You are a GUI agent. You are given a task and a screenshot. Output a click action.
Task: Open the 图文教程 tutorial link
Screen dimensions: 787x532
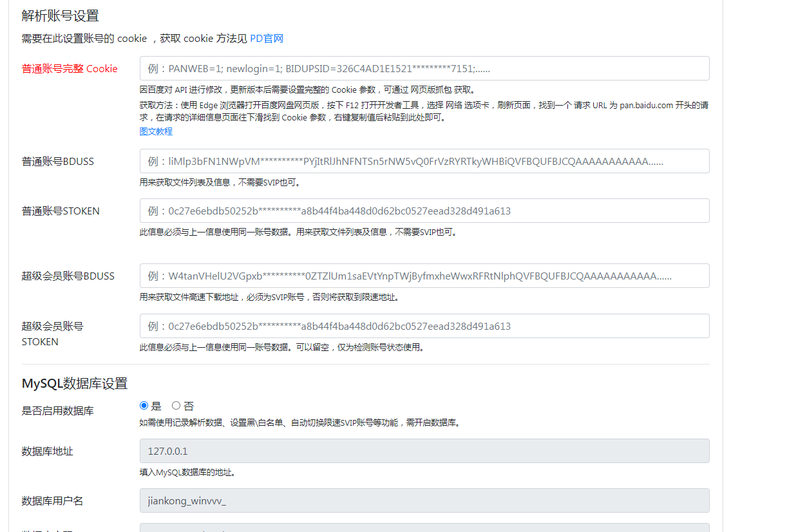click(156, 131)
